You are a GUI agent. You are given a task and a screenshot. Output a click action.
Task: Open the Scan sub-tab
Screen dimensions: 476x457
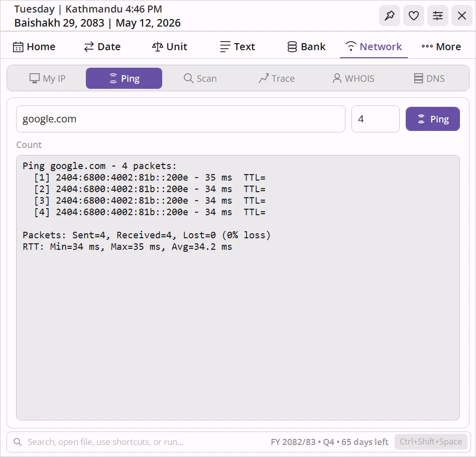pos(200,78)
